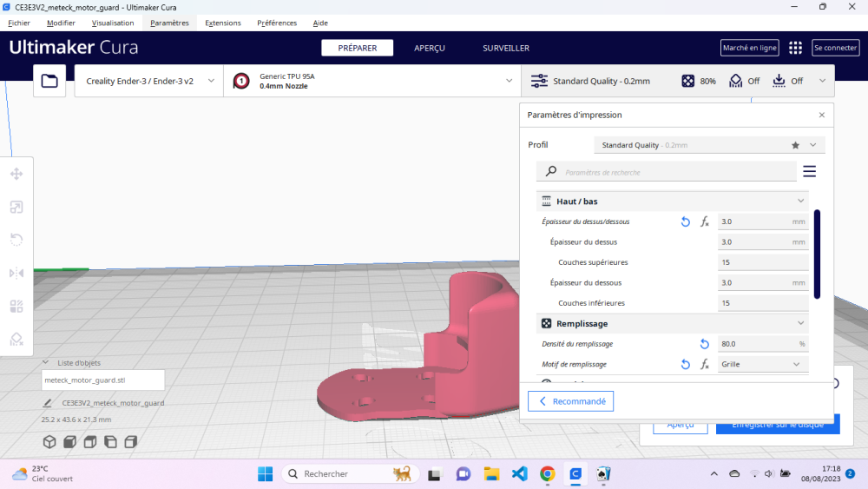
Task: Edit the Couches supérieures value field
Action: [x=763, y=262]
